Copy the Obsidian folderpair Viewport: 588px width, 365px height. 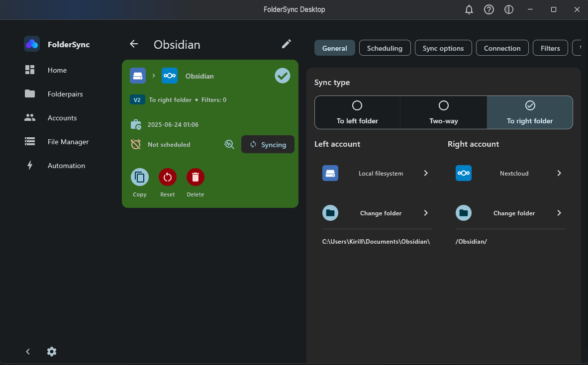pyautogui.click(x=139, y=177)
